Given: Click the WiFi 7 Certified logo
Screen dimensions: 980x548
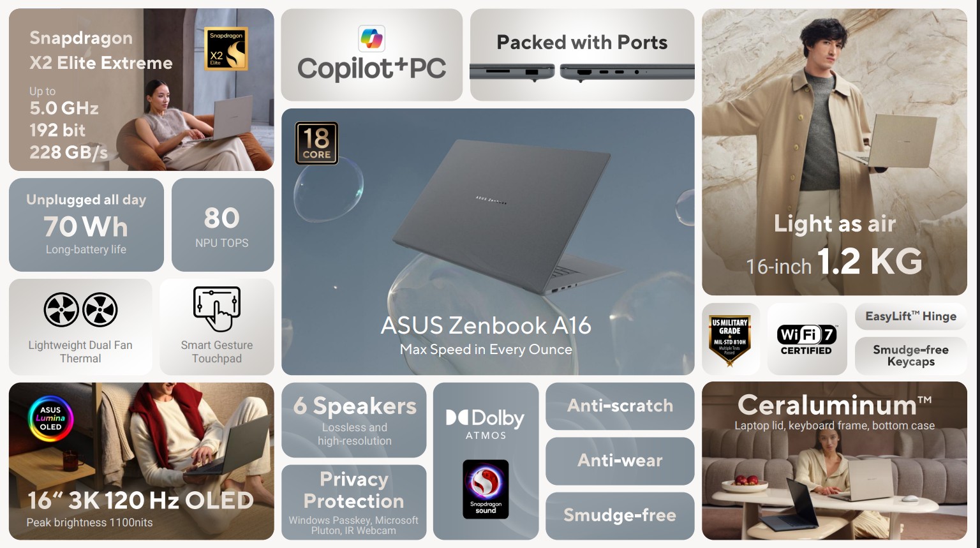Looking at the screenshot, I should (x=806, y=339).
